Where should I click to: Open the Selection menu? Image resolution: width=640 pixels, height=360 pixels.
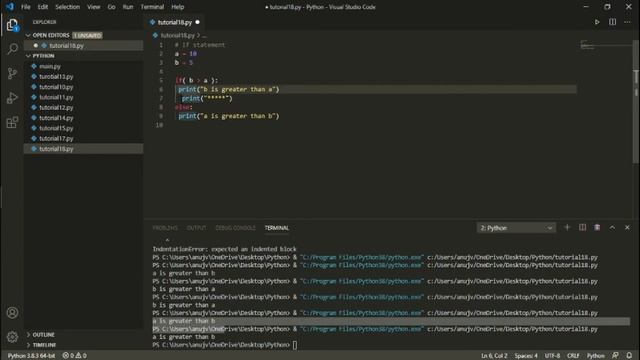pos(67,7)
